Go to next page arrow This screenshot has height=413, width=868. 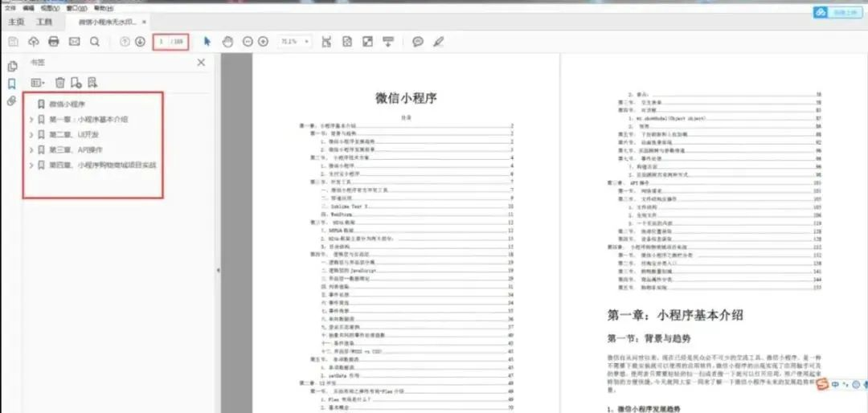140,42
